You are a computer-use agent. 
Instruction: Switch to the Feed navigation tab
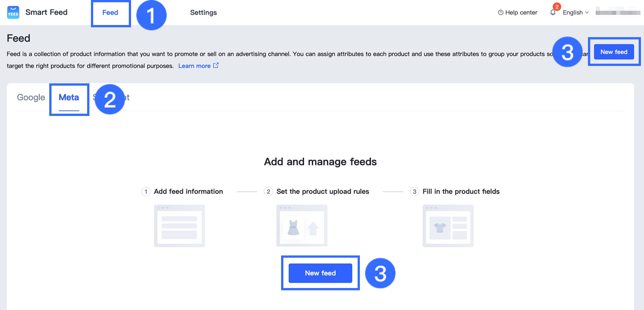[x=110, y=13]
